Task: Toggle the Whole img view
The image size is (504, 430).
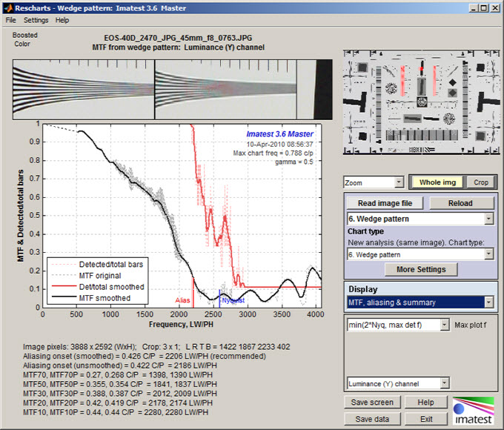Action: [437, 182]
